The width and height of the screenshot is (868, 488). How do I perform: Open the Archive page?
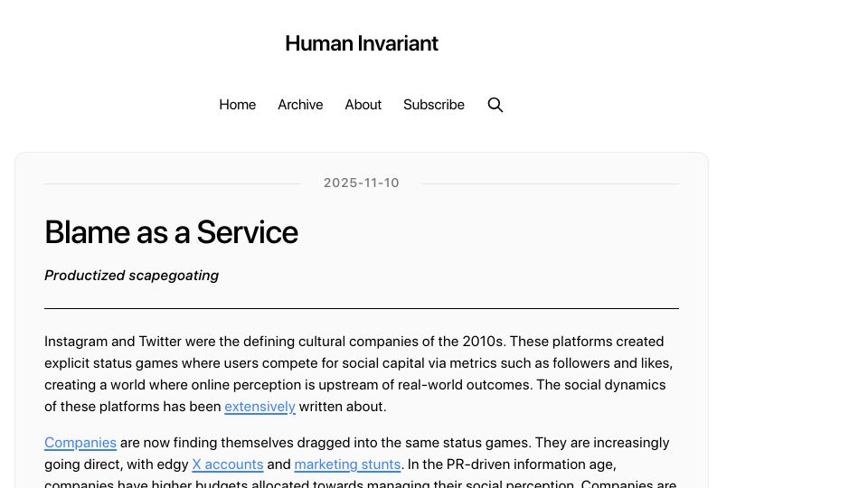coord(300,105)
